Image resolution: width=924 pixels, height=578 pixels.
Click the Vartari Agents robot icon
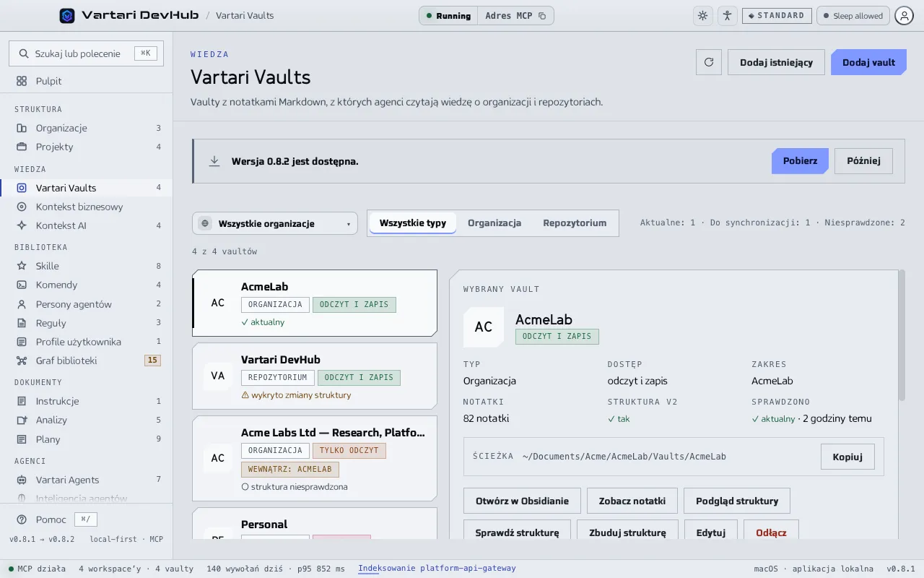pos(22,480)
